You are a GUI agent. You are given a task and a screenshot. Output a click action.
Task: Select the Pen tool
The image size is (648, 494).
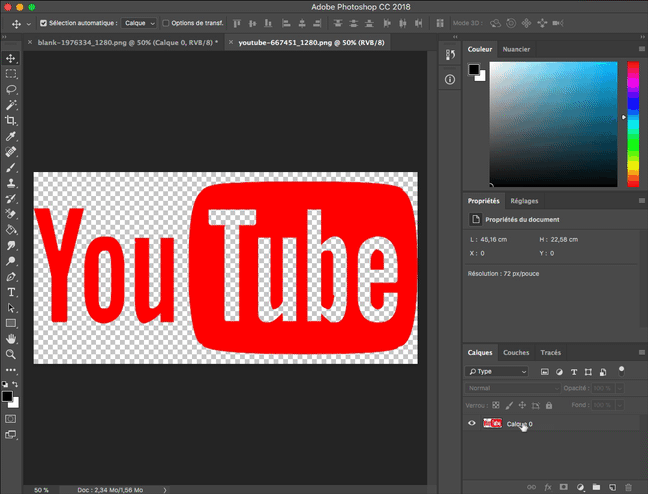(x=11, y=277)
